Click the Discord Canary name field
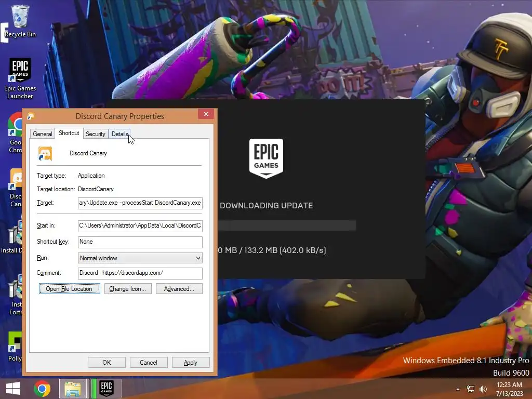 tap(88, 153)
